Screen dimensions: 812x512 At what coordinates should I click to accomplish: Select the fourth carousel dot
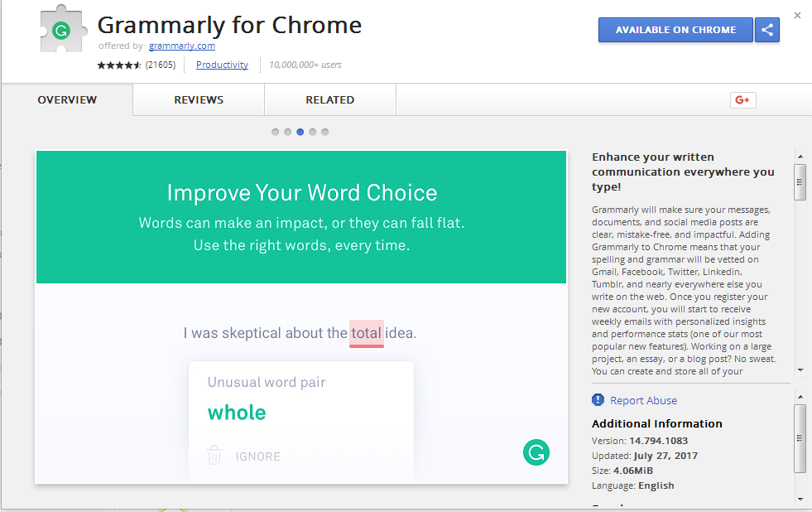312,133
